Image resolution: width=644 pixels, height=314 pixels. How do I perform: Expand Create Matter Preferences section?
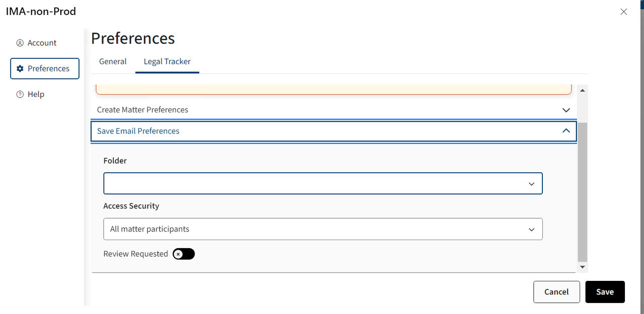point(334,110)
